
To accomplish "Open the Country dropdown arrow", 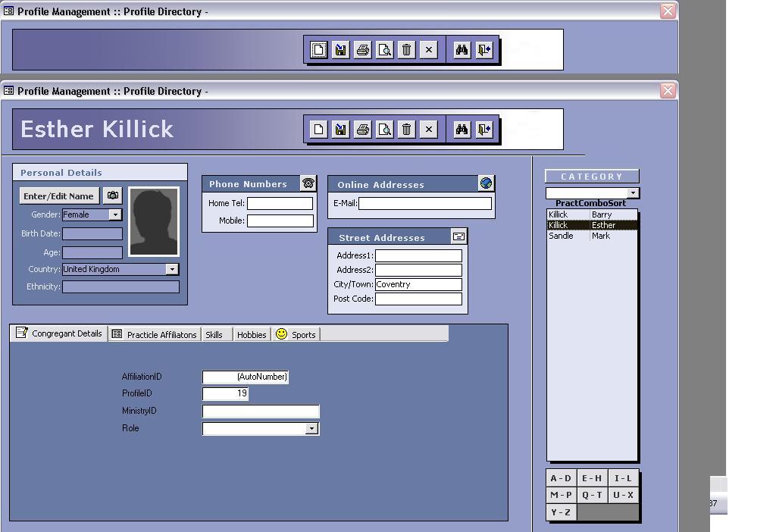I will (x=172, y=269).
